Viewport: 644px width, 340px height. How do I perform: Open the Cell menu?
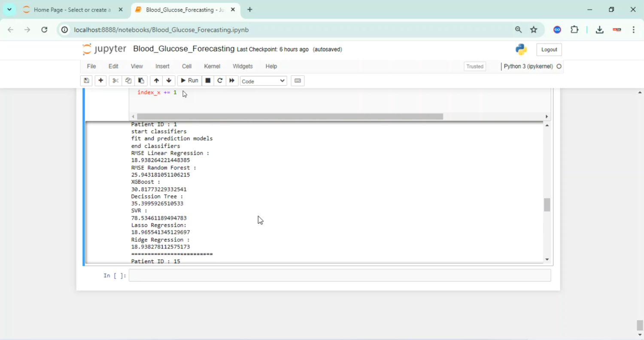point(187,66)
